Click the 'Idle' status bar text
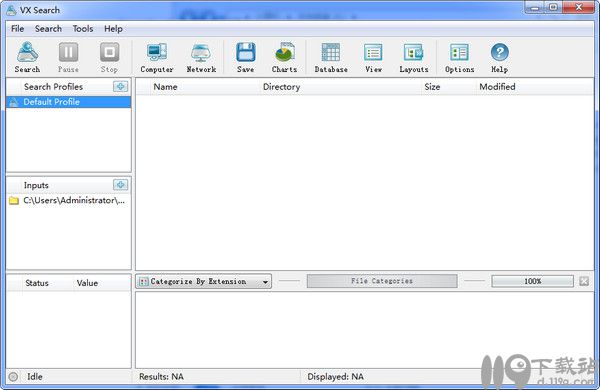 (x=35, y=377)
